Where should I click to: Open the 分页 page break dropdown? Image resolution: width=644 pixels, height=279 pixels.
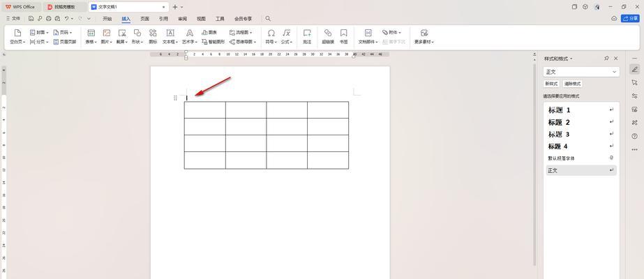point(39,42)
